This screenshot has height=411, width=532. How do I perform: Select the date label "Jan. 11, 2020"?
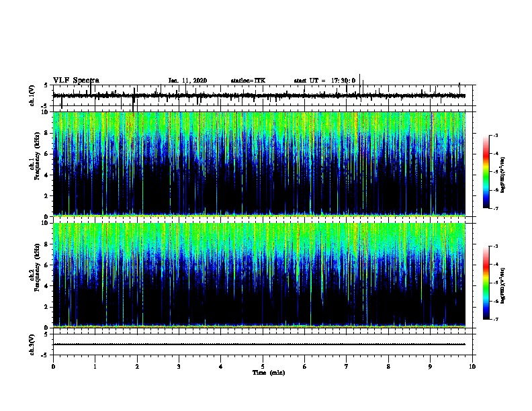tap(187, 81)
